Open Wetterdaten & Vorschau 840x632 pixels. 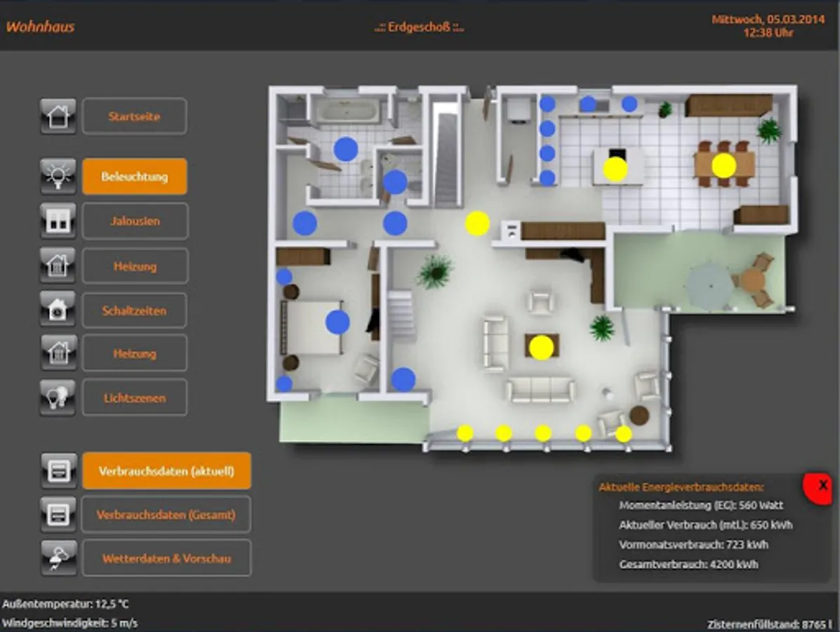pos(166,558)
